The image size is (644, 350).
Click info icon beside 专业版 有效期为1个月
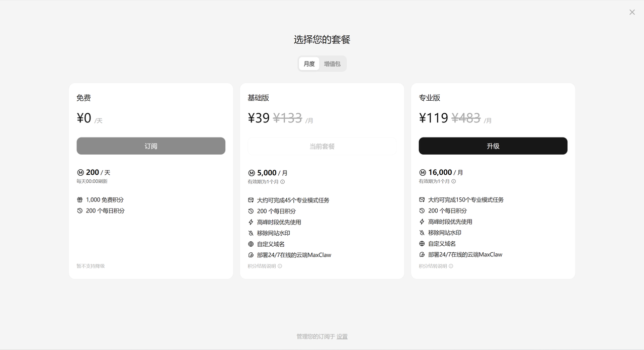click(x=454, y=181)
